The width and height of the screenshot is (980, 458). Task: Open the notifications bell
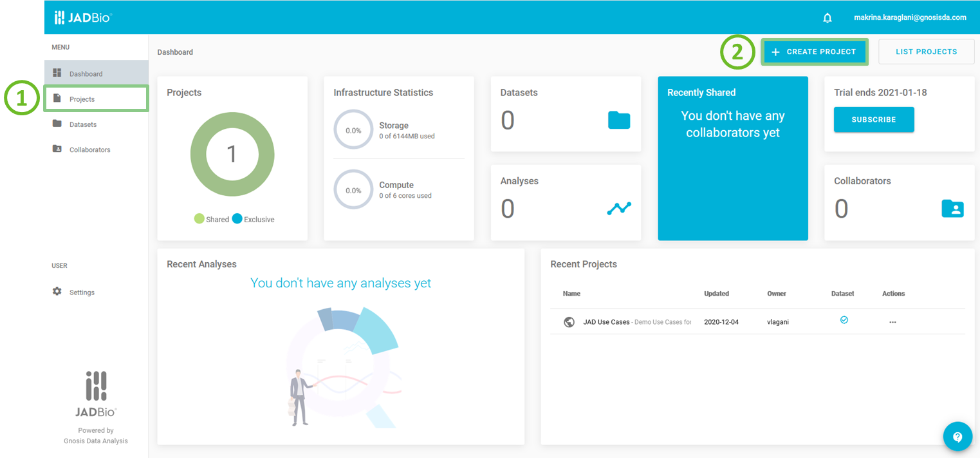coord(827,18)
